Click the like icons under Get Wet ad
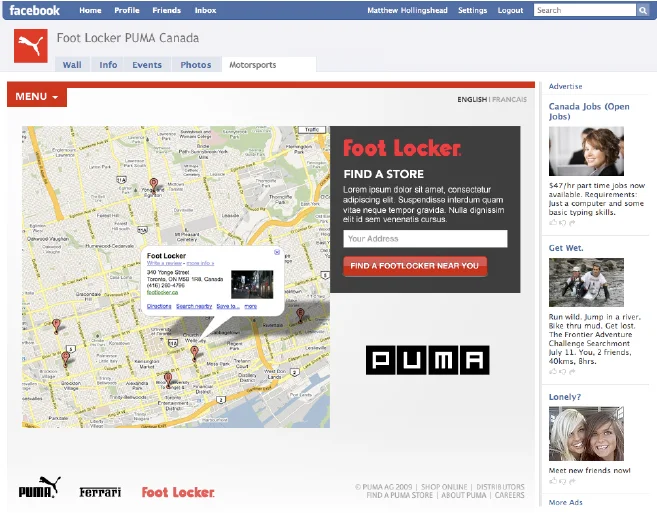The image size is (657, 513). pyautogui.click(x=562, y=371)
